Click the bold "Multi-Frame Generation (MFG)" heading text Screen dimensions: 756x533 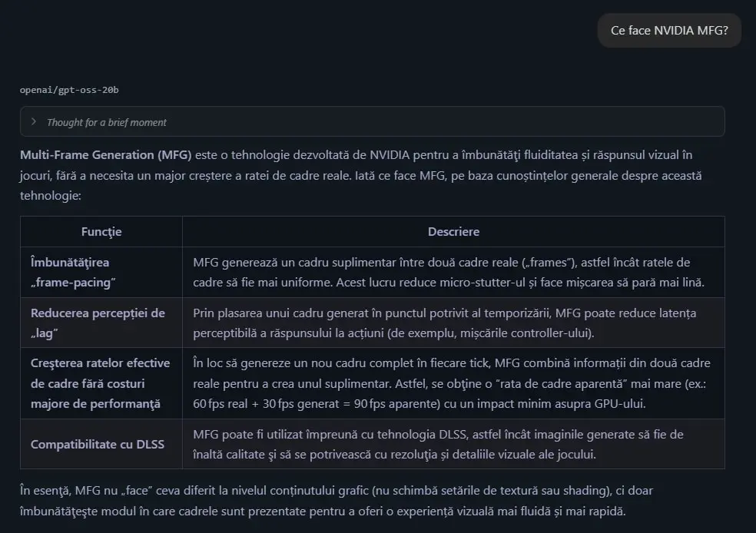tap(105, 154)
